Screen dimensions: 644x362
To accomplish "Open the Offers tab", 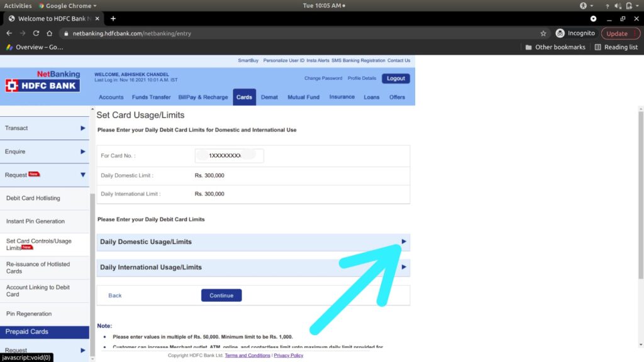I will pyautogui.click(x=397, y=97).
